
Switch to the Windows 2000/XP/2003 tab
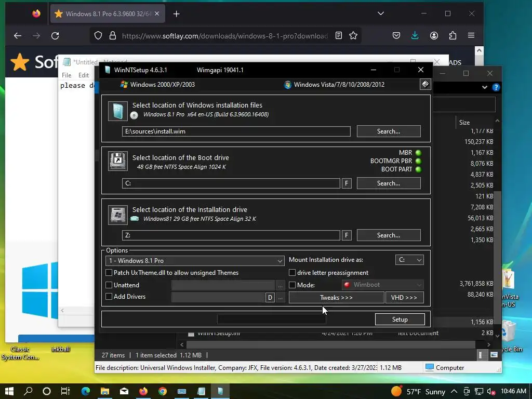pyautogui.click(x=158, y=85)
